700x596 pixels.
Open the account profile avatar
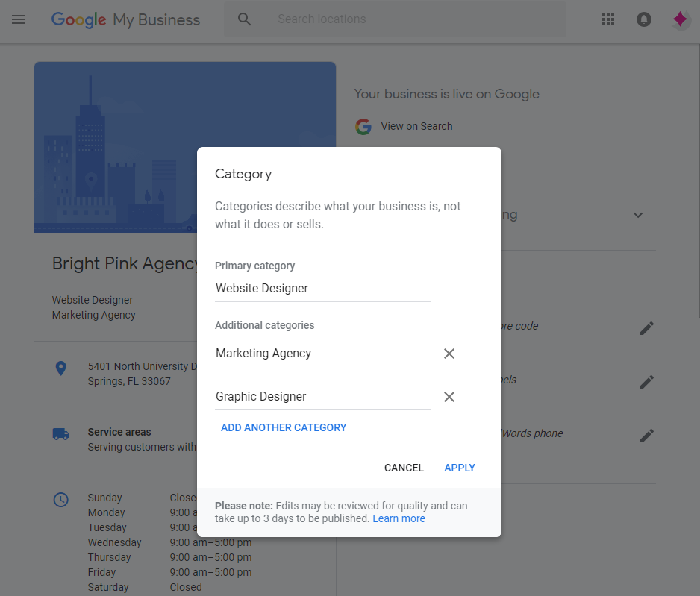681,19
